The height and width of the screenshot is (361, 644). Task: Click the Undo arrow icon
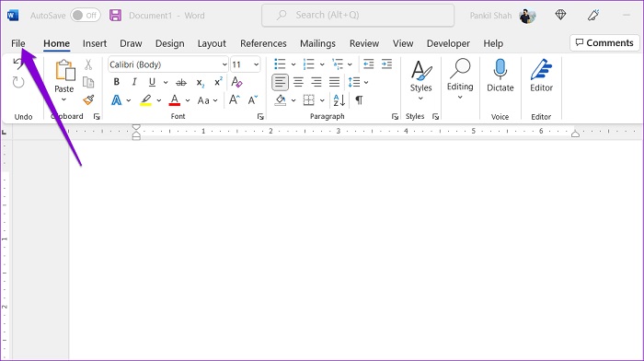17,63
